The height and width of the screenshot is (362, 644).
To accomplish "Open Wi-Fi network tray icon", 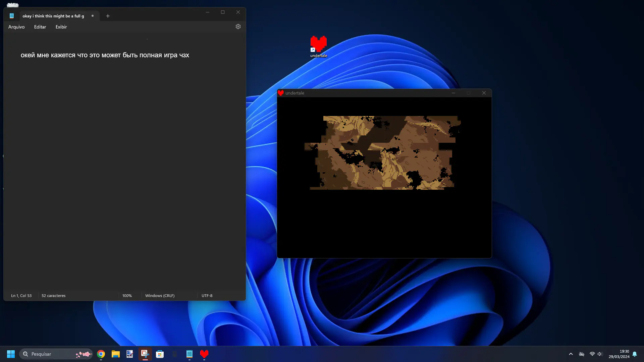I will (592, 354).
